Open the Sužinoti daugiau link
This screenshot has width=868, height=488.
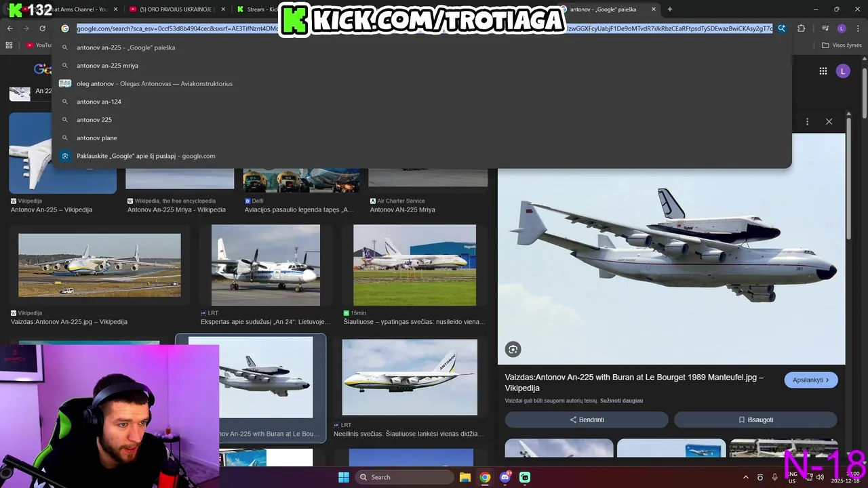[621, 401]
